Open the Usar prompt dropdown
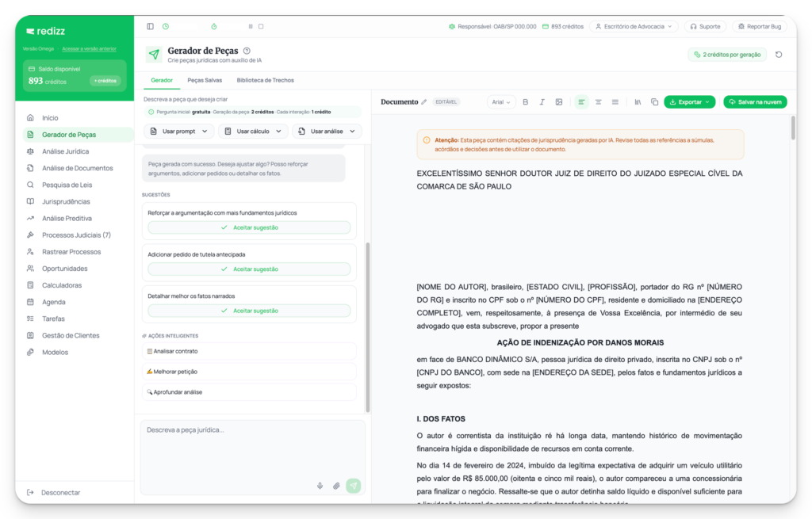Screen dimensions: 812x519 179,132
